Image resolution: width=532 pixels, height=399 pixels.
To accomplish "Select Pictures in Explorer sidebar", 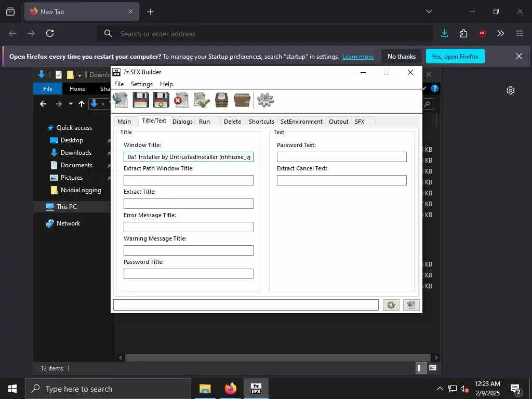I will 71,178.
